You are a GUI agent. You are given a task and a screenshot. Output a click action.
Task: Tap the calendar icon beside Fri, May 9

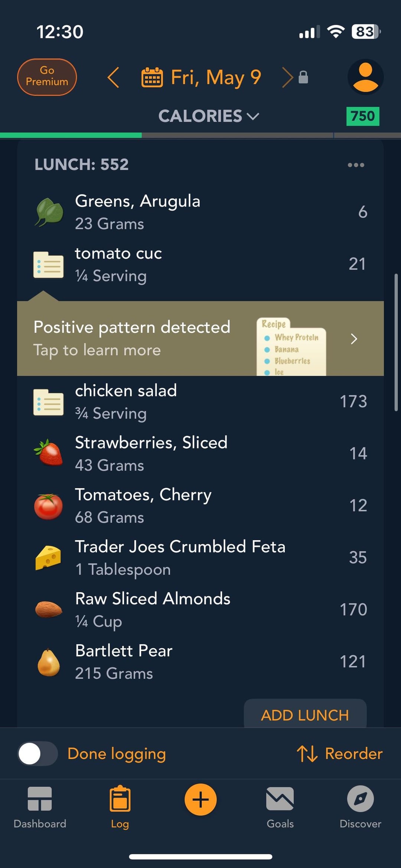(x=152, y=77)
